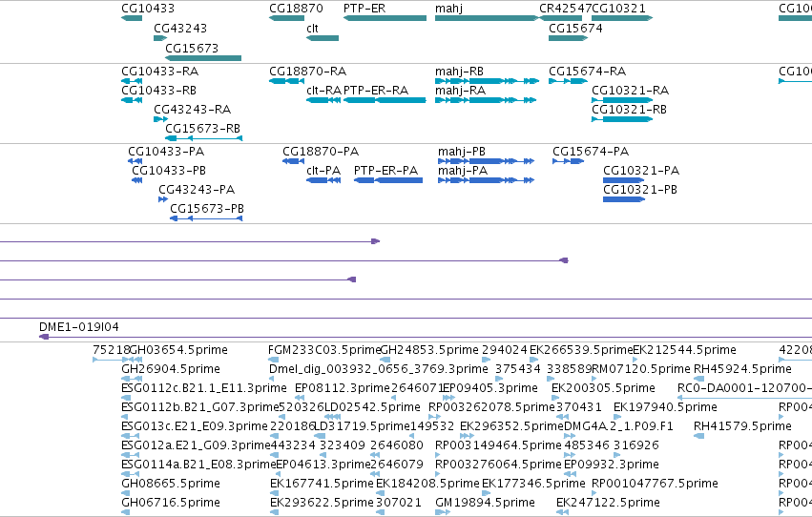Viewport: 812px width, 517px height.
Task: Open the CG10433-RB transcript
Action: (x=132, y=100)
